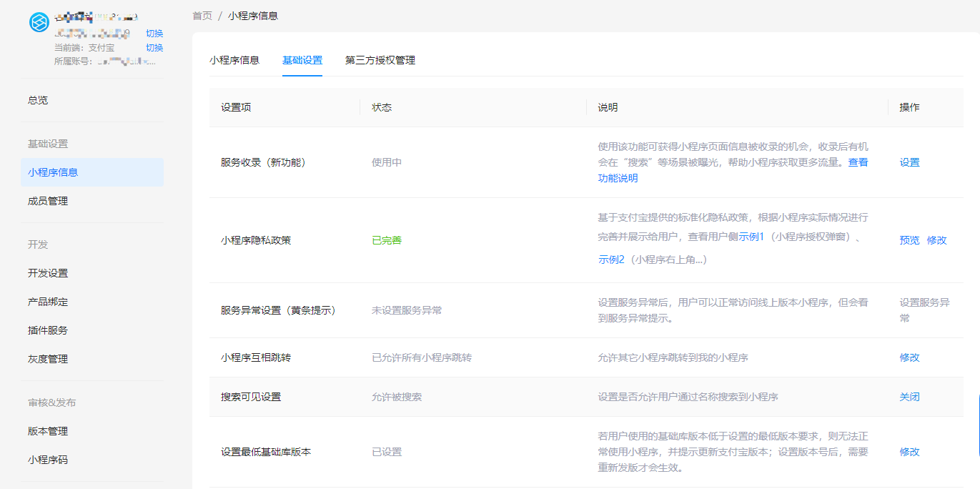This screenshot has height=489, width=980.
Task: Select the 基础设置 tab
Action: pos(302,60)
